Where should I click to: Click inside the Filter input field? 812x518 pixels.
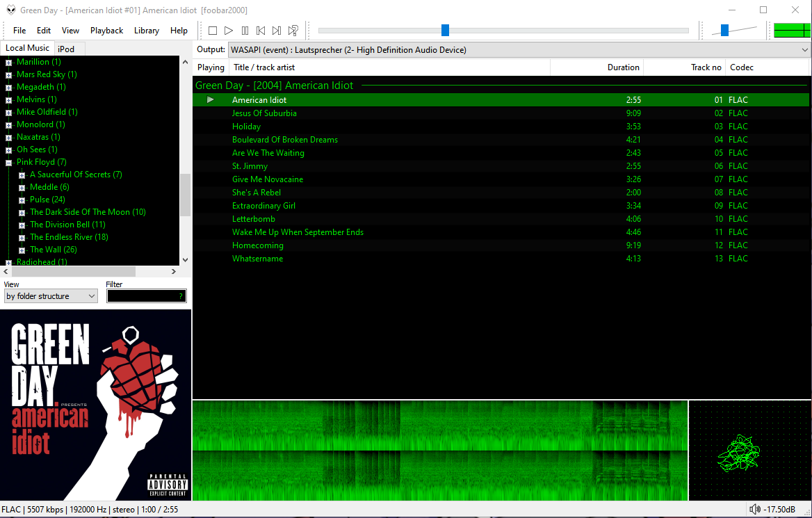[x=146, y=296]
